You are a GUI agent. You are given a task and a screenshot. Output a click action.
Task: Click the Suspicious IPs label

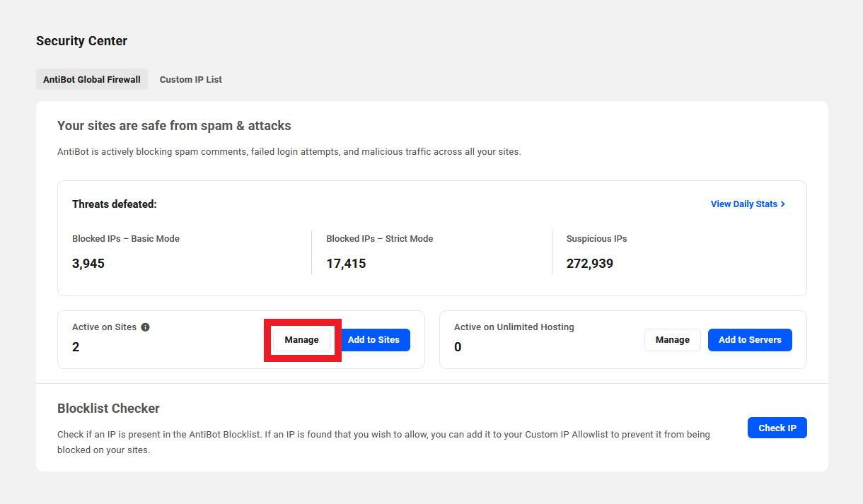pyautogui.click(x=597, y=239)
